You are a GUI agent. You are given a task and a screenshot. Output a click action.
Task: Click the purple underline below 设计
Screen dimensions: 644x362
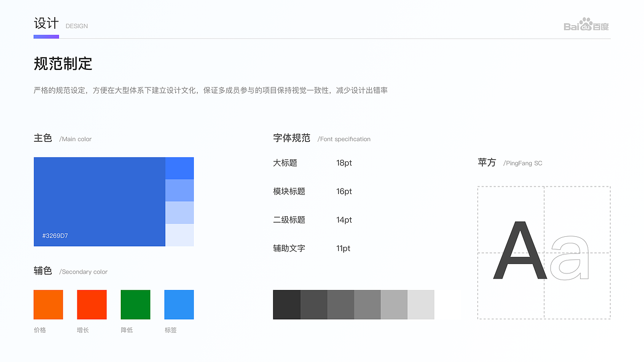[46, 36]
